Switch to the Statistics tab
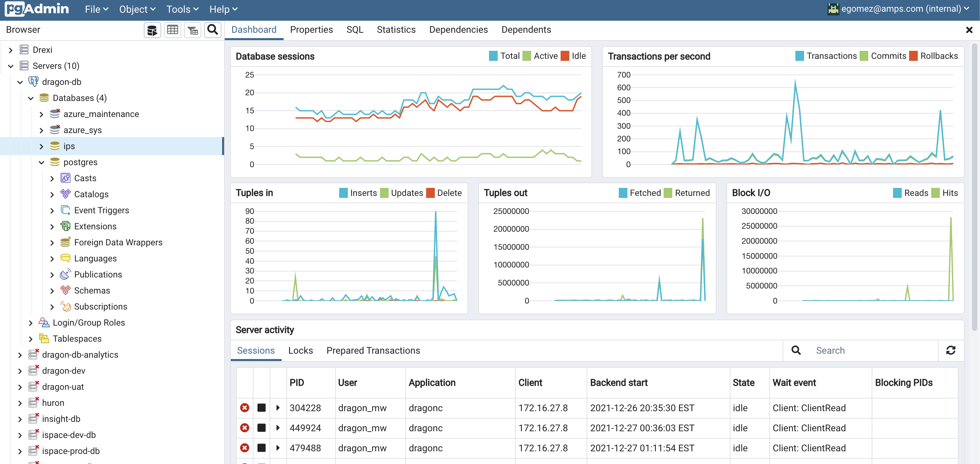Image resolution: width=980 pixels, height=464 pixels. (x=396, y=30)
